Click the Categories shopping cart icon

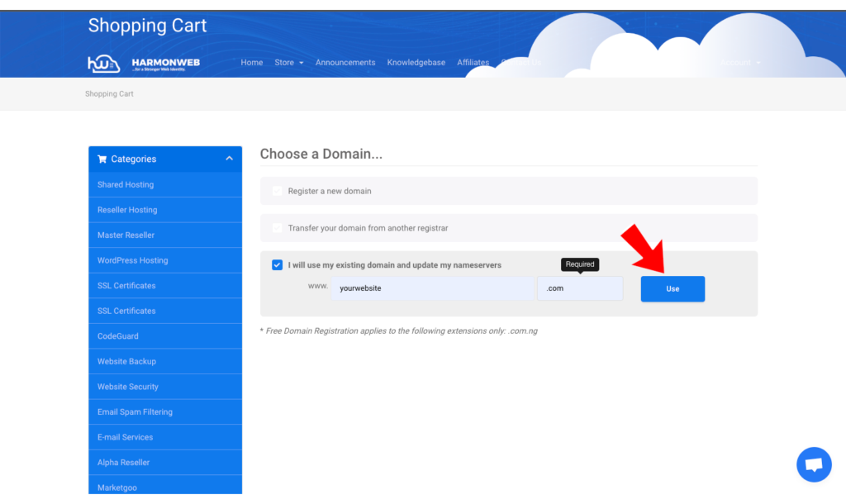102,159
